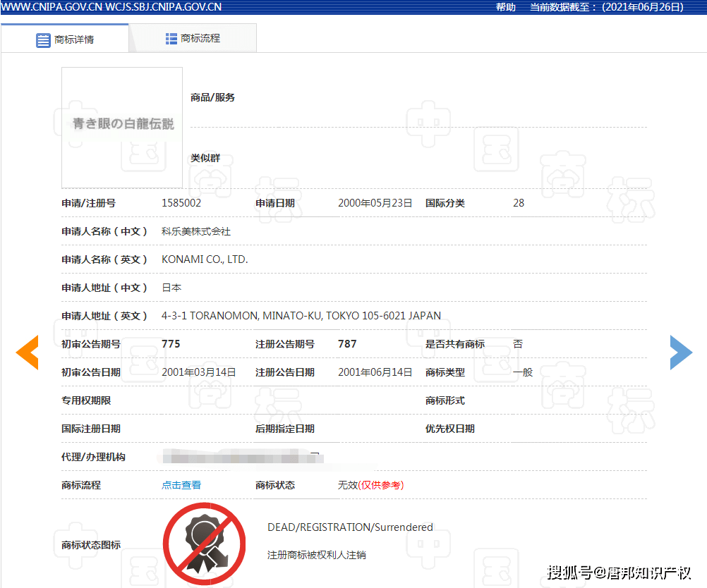Click the 商品/服务 heading
Screen dimensions: 707x588
(212, 97)
